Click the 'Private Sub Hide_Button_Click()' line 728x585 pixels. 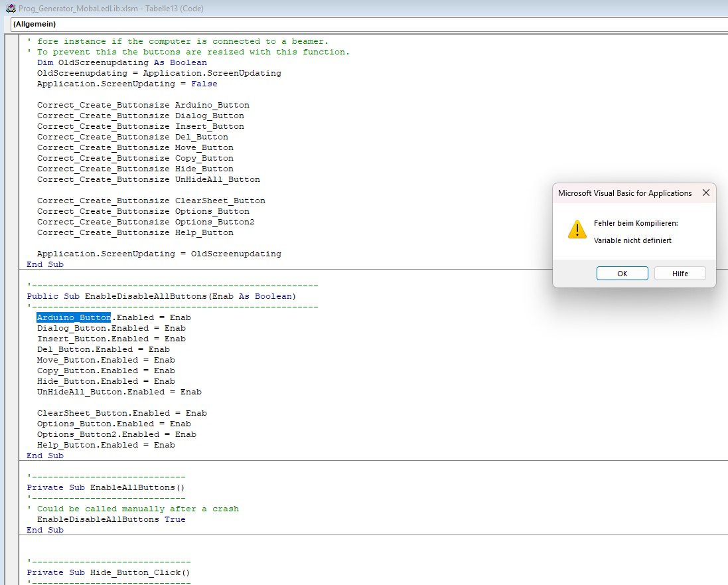point(108,572)
